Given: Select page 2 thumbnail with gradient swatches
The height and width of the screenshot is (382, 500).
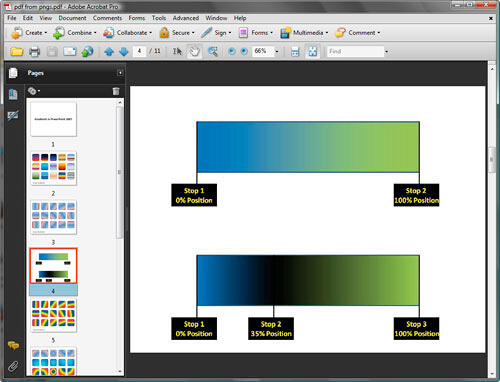Looking at the screenshot, I should tap(53, 168).
